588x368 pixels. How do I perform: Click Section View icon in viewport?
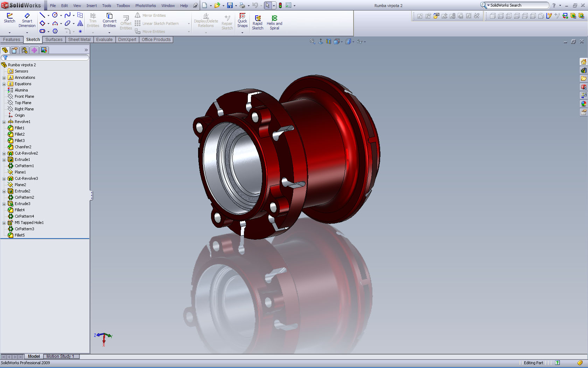(328, 41)
